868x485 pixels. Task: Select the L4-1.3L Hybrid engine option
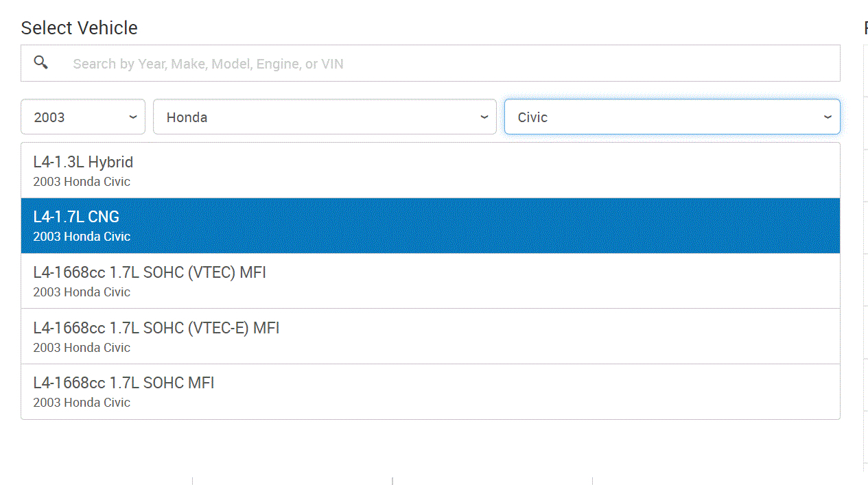pos(430,171)
